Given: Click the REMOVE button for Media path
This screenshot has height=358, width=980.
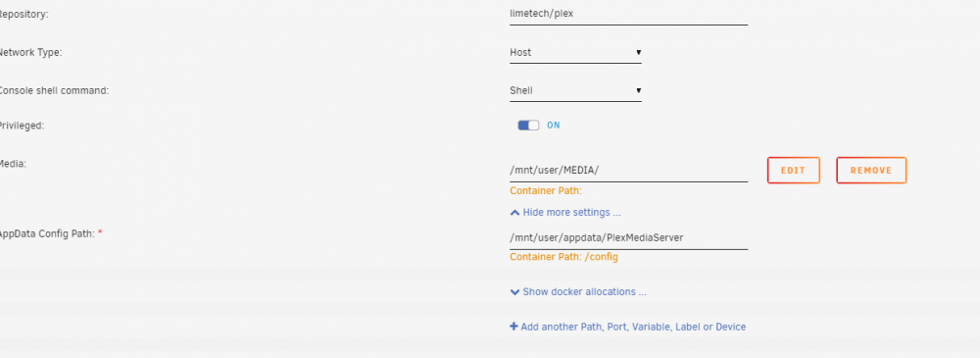Looking at the screenshot, I should 871,171.
